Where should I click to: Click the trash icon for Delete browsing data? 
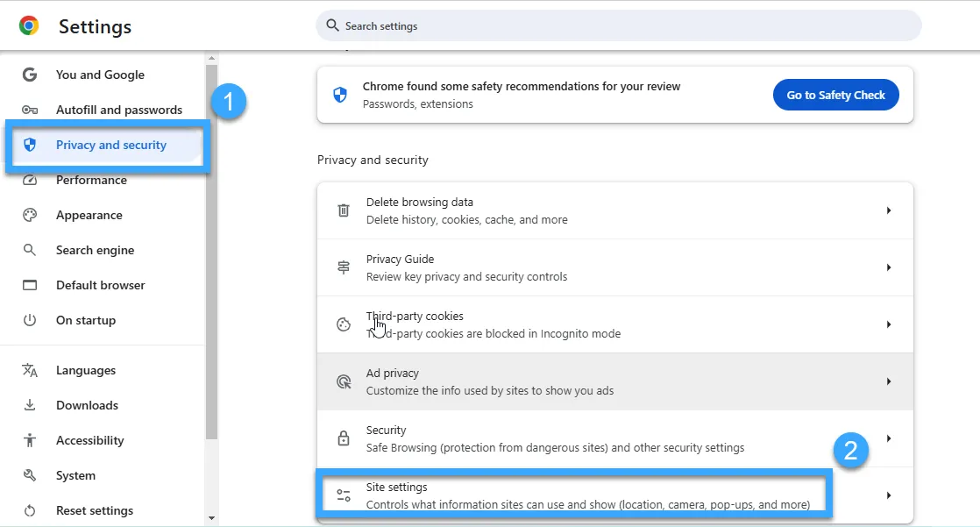coord(344,210)
